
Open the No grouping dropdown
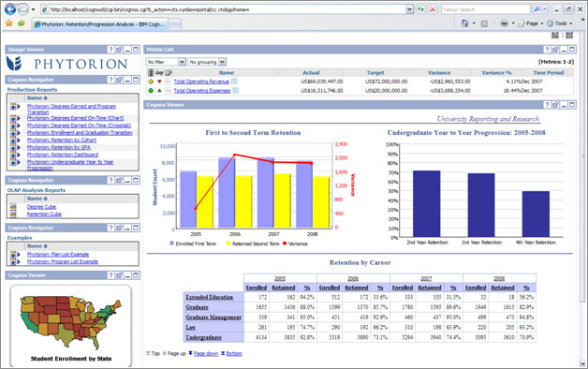tap(207, 62)
